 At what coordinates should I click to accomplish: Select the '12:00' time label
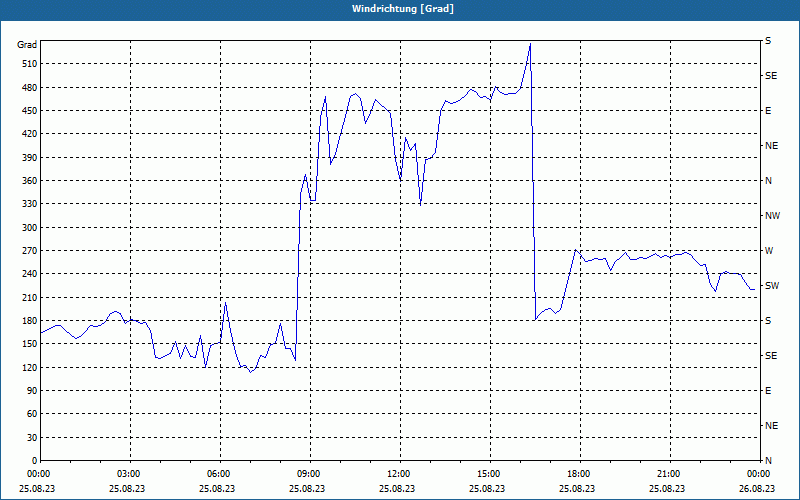click(397, 473)
